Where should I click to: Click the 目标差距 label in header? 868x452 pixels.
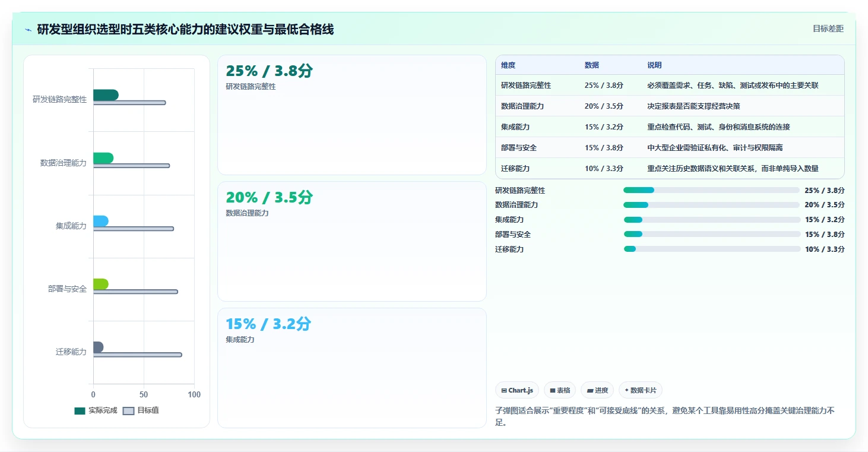828,29
